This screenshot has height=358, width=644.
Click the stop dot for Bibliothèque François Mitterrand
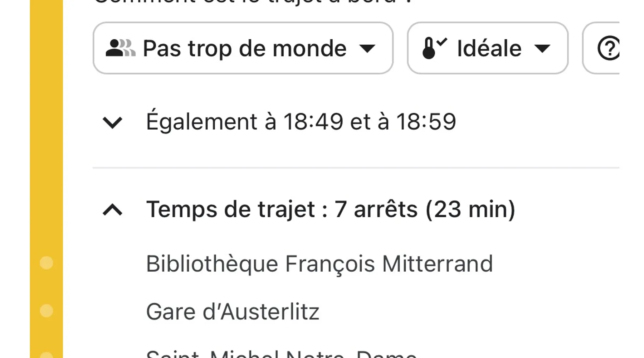pyautogui.click(x=46, y=263)
